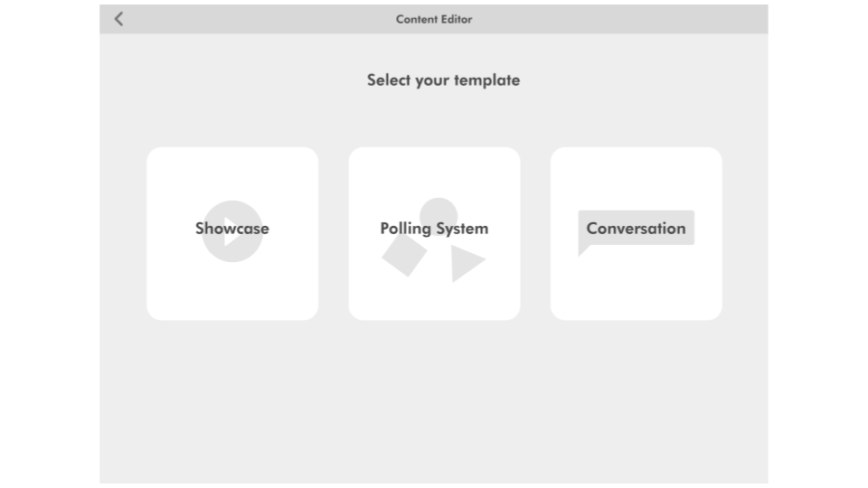Go back using the header chevron arrow
The width and height of the screenshot is (868, 488).
pos(118,19)
